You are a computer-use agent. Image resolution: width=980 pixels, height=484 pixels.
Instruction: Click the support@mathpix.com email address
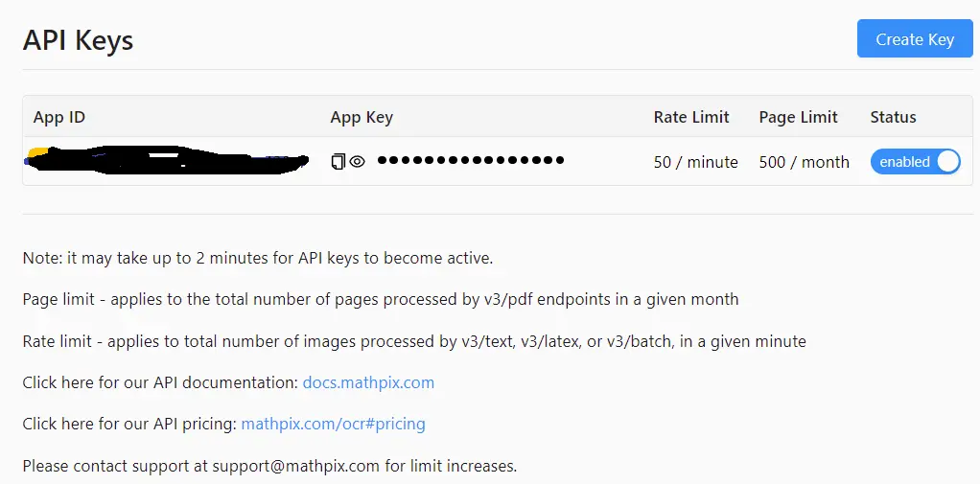click(x=295, y=466)
